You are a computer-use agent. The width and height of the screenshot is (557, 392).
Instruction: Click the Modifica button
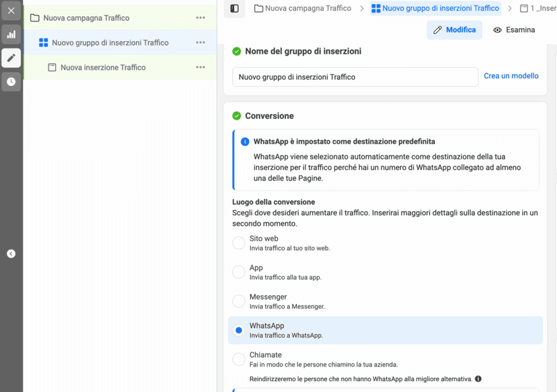(x=454, y=30)
